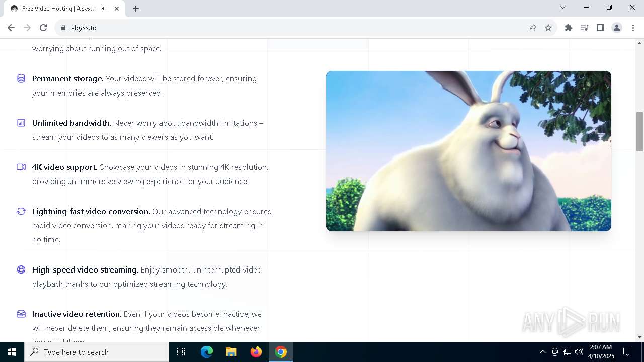Open Task View on taskbar

click(181, 352)
